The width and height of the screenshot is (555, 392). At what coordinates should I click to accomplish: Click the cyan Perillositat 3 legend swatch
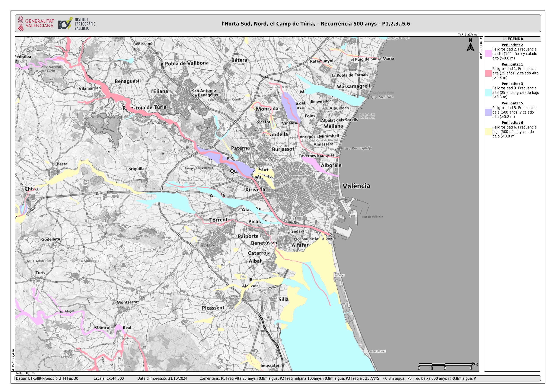[x=488, y=93]
